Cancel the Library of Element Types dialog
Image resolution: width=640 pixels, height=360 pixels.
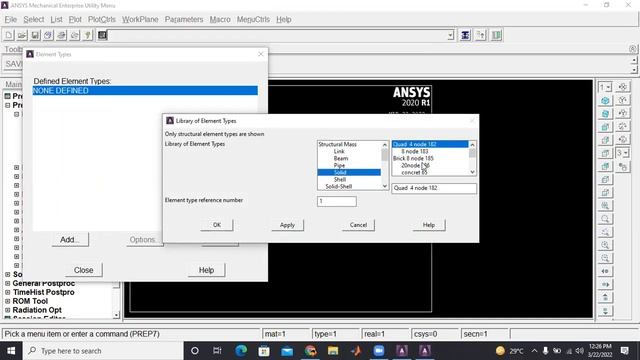[x=358, y=225]
